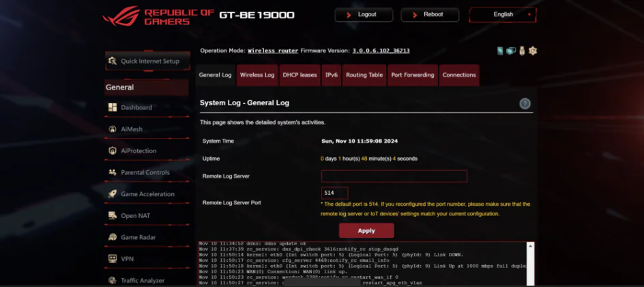Click the mobile app status icon

pos(500,51)
